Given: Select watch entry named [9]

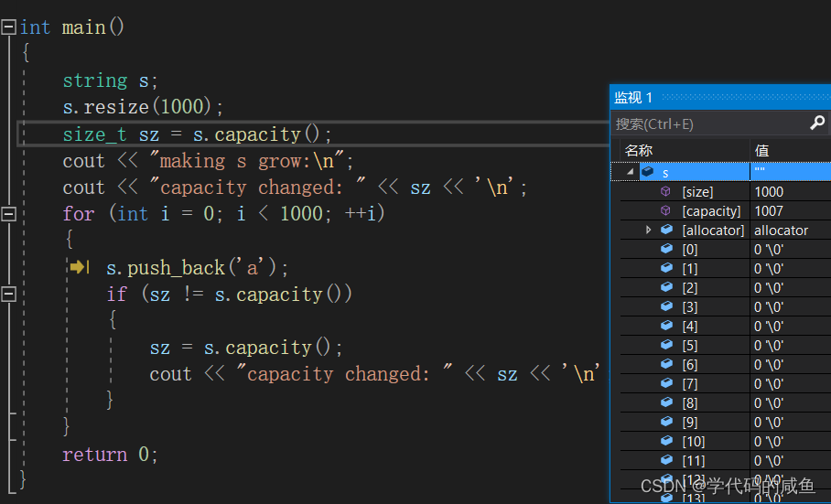Looking at the screenshot, I should point(689,423).
